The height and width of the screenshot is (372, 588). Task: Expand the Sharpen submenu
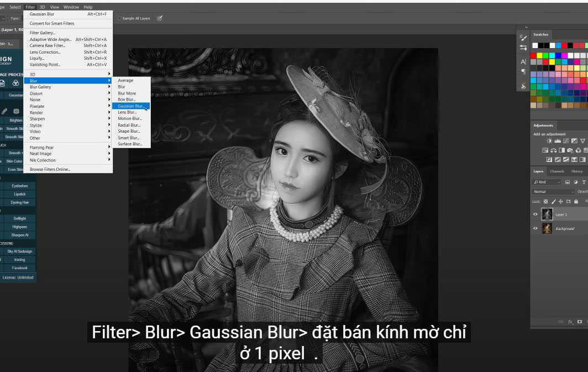[68, 119]
